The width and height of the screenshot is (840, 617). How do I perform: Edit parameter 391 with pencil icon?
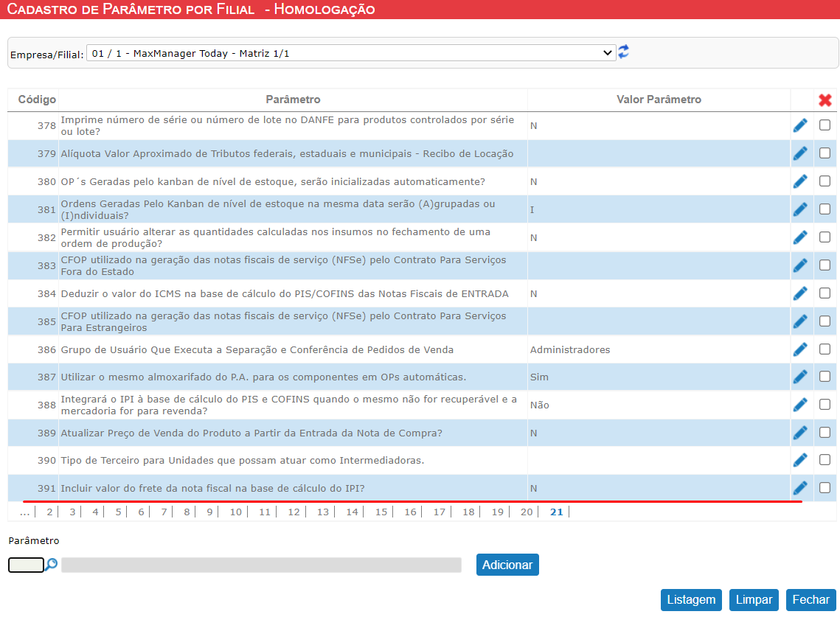pyautogui.click(x=800, y=488)
